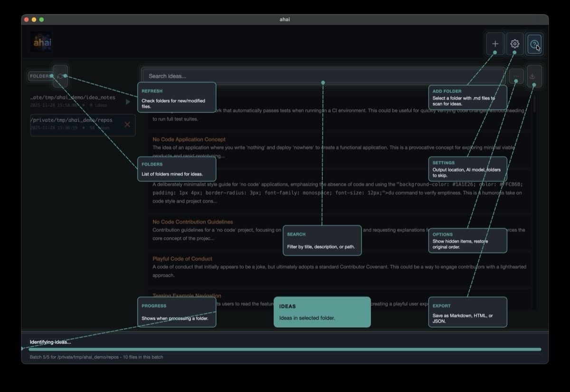
Task: Select the idea_notes folder entry
Action: (74, 101)
